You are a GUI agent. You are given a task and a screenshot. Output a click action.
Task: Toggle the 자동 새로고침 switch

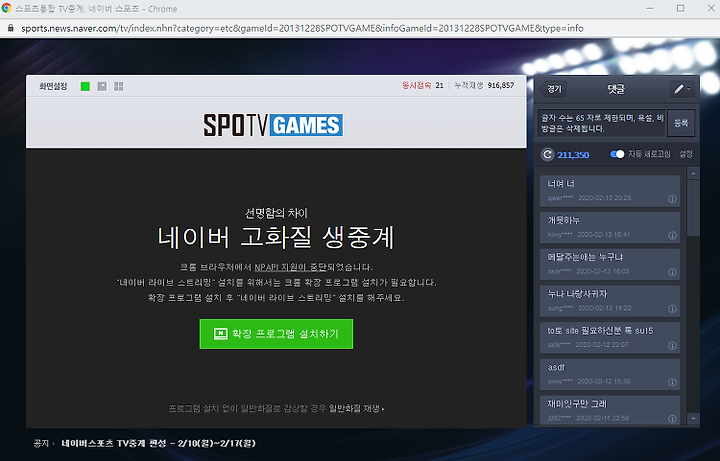(617, 154)
